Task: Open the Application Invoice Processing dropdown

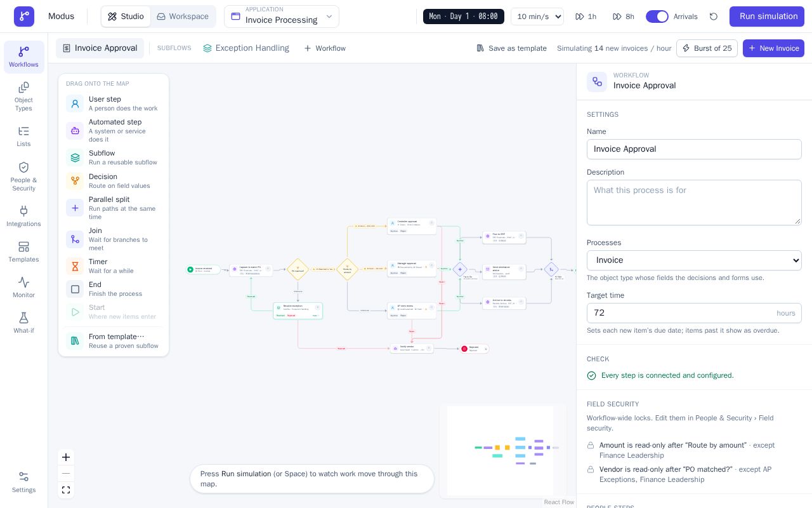Action: [x=282, y=17]
